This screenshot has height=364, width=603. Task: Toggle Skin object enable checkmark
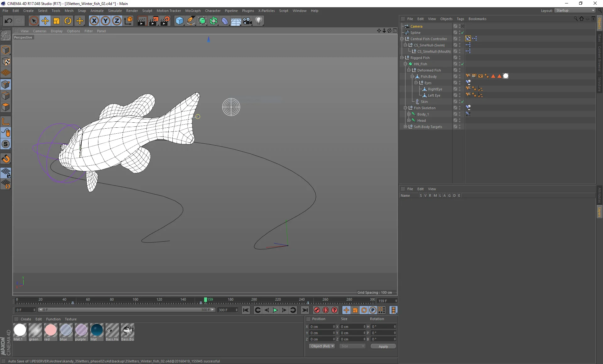coord(462,102)
